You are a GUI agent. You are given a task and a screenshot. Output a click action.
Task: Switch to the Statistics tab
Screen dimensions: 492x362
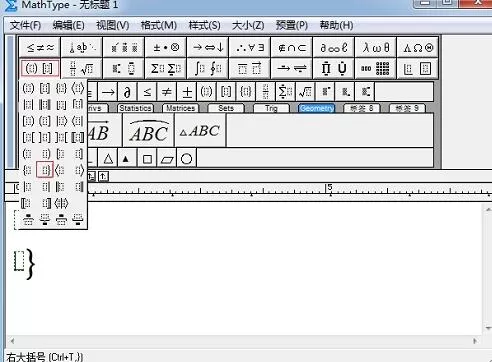click(135, 108)
